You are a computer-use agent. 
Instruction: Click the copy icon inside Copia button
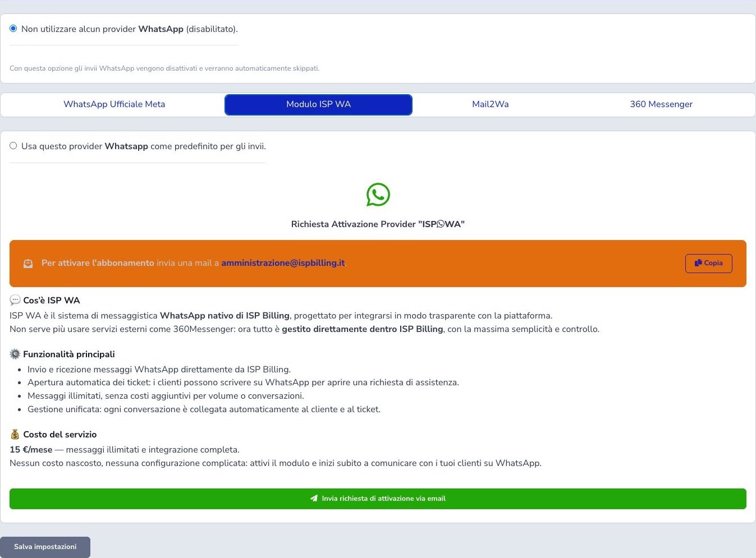[698, 263]
